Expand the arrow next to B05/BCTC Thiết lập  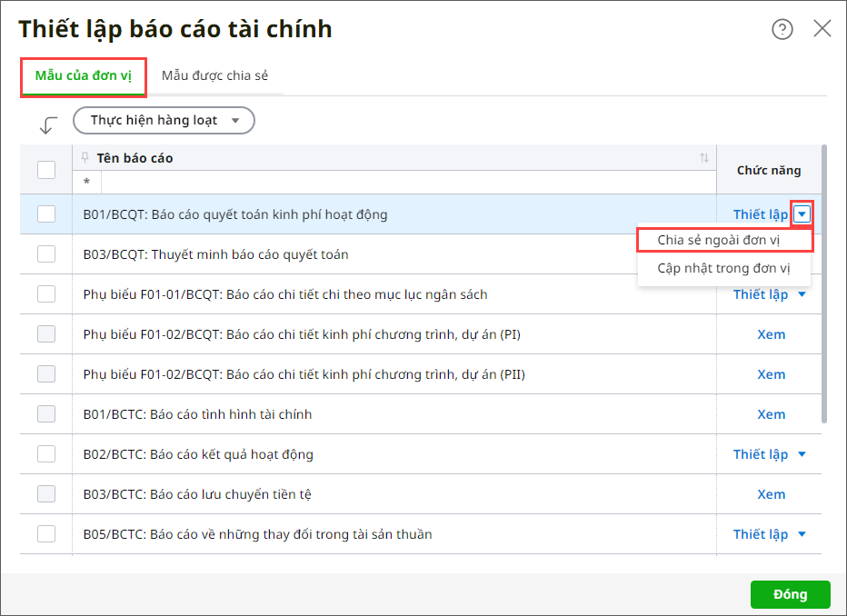pyautogui.click(x=802, y=534)
